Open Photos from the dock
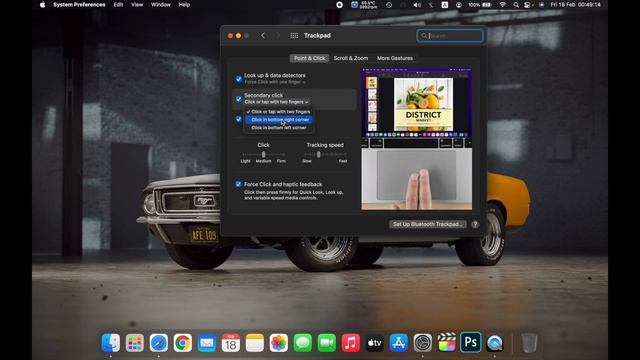The image size is (640, 360). click(x=279, y=343)
